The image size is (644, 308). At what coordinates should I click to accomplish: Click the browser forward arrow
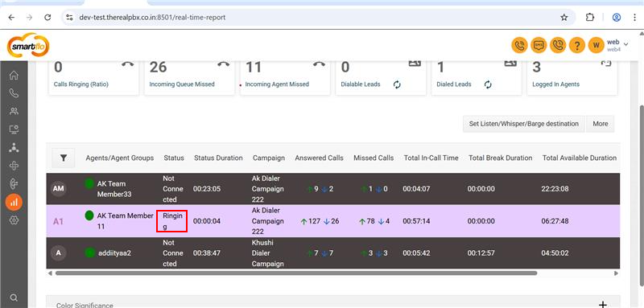tap(29, 17)
